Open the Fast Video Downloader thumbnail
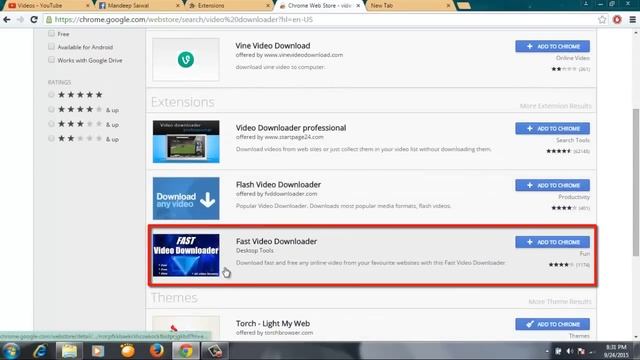 [186, 255]
